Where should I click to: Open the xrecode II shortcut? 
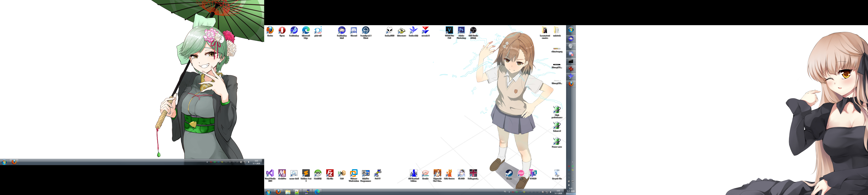click(426, 32)
